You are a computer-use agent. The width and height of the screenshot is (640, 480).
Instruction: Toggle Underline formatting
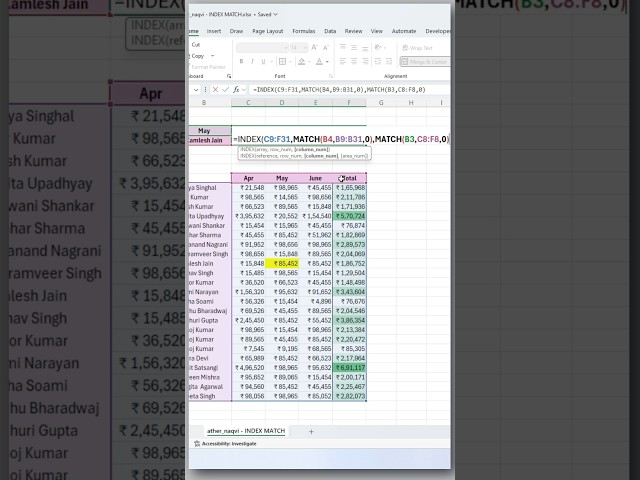(263, 62)
